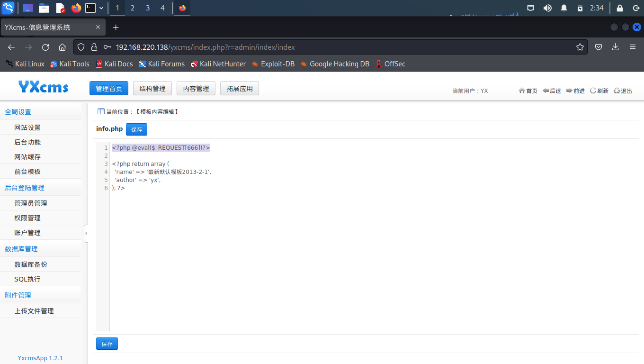This screenshot has width=644, height=364.
Task: Bookmark this page with the star icon
Action: [580, 47]
